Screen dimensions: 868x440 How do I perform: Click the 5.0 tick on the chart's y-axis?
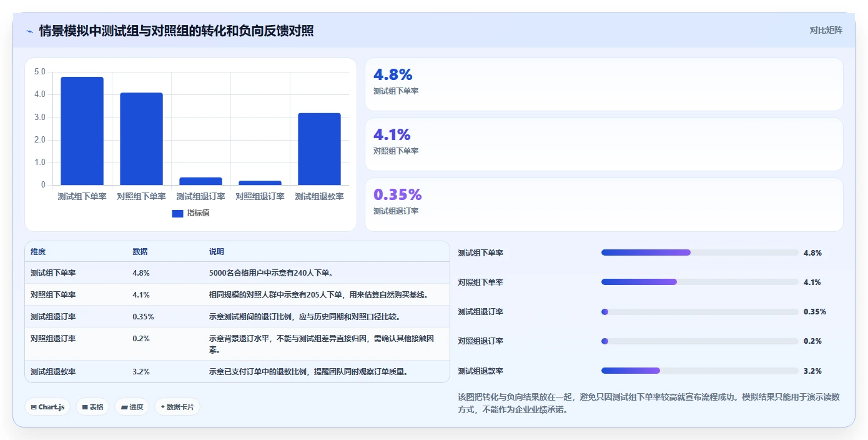39,72
